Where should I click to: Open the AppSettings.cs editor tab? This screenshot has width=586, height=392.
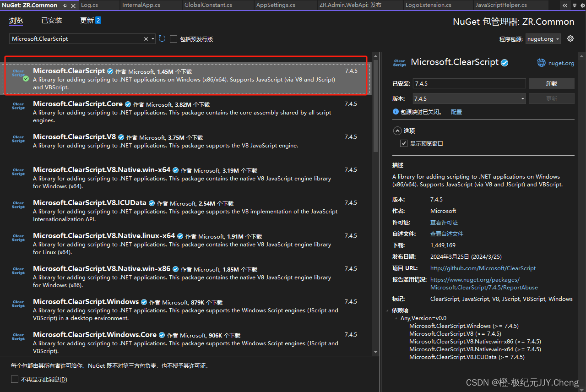(x=276, y=5)
